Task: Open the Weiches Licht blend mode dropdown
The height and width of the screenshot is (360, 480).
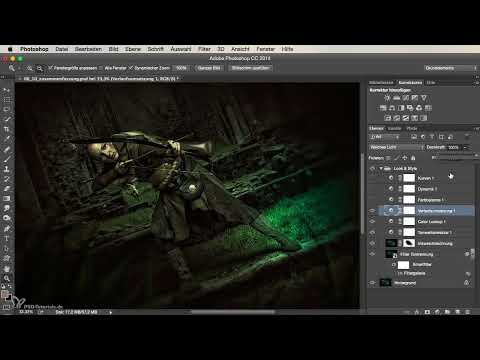Action: point(397,147)
